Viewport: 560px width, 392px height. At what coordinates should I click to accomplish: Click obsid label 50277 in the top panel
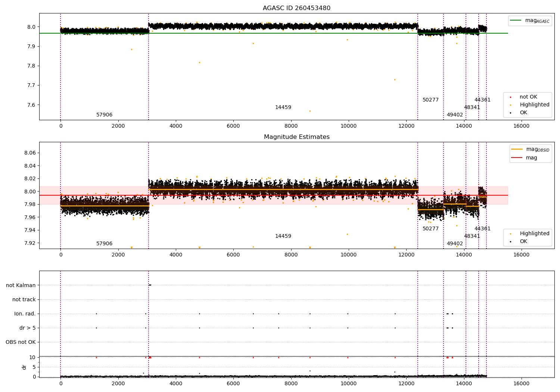tap(430, 100)
